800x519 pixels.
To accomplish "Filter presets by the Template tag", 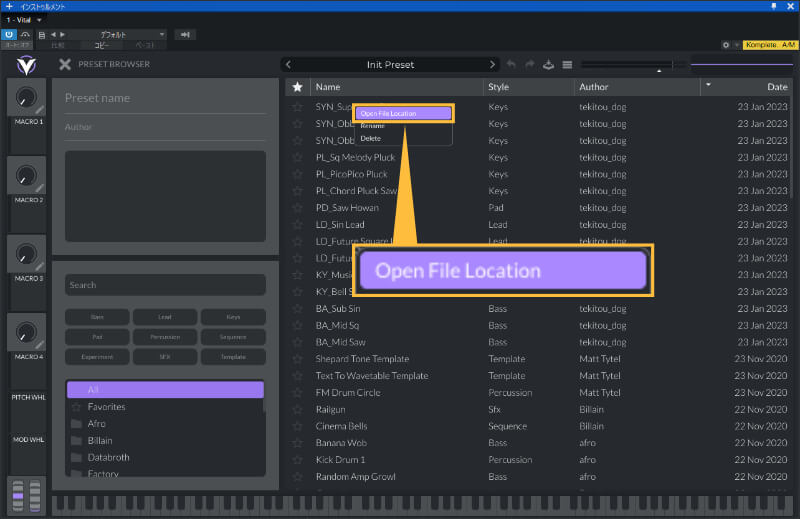I will click(233, 357).
